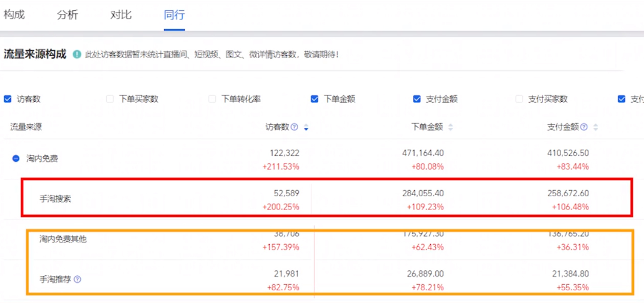Switch to the 分析 tab

click(x=67, y=15)
